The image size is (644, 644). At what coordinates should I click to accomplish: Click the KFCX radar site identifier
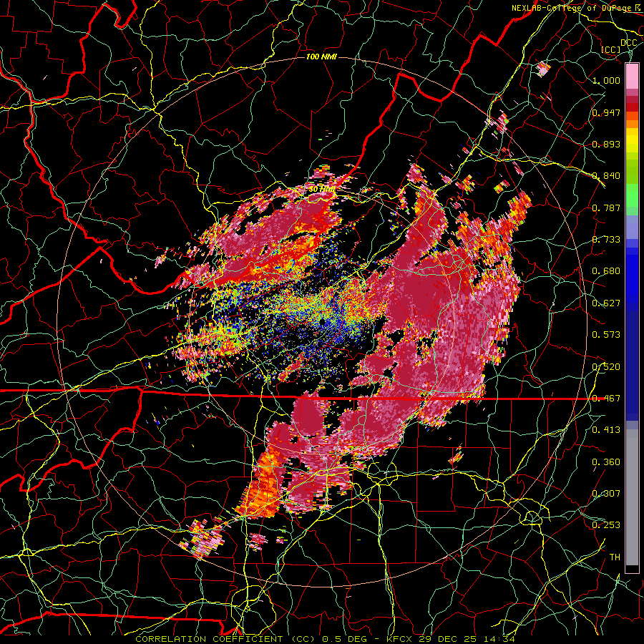(401, 639)
